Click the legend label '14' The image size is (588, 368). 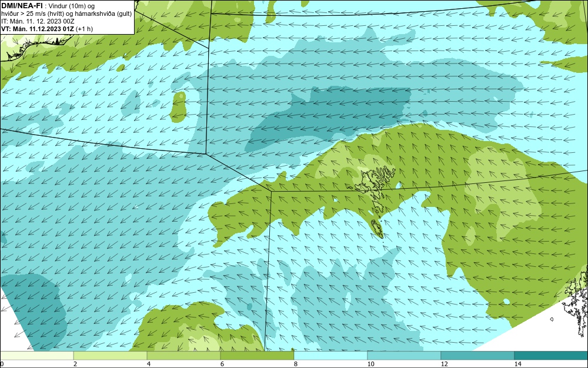coord(517,364)
